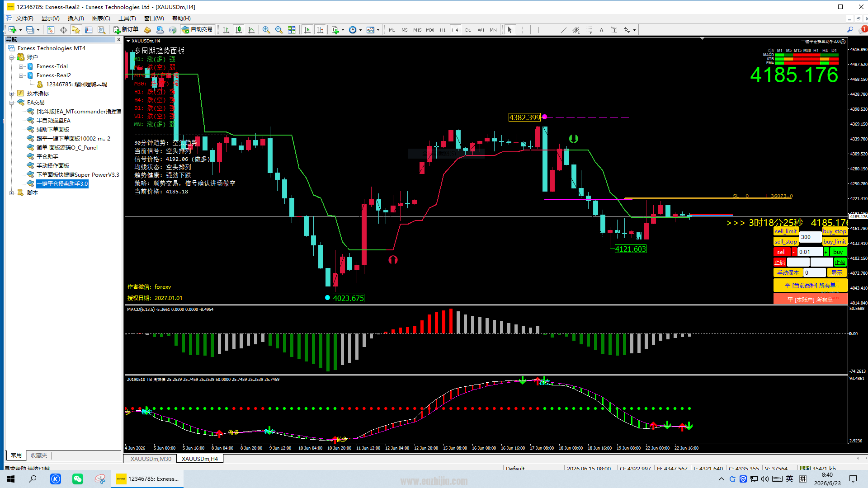868x488 pixels.
Task: Switch to XAUUSDm,M30 chart tab
Action: coord(151,459)
